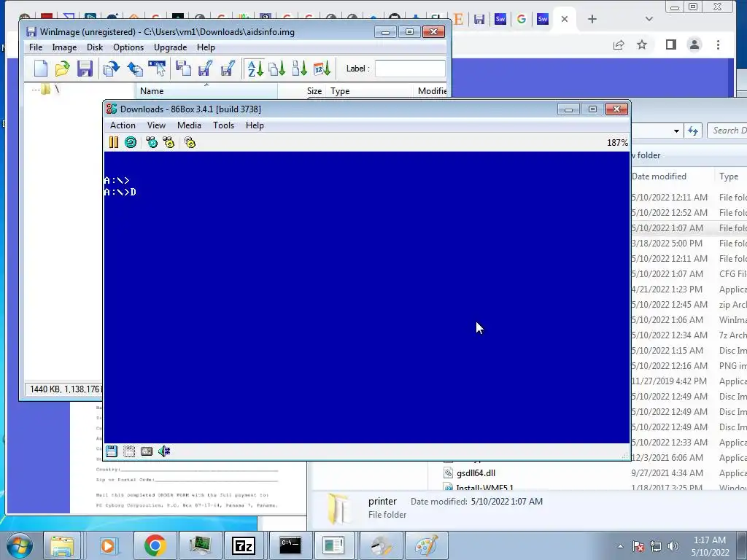Open command prompt from taskbar
This screenshot has width=747, height=560.
click(x=290, y=545)
